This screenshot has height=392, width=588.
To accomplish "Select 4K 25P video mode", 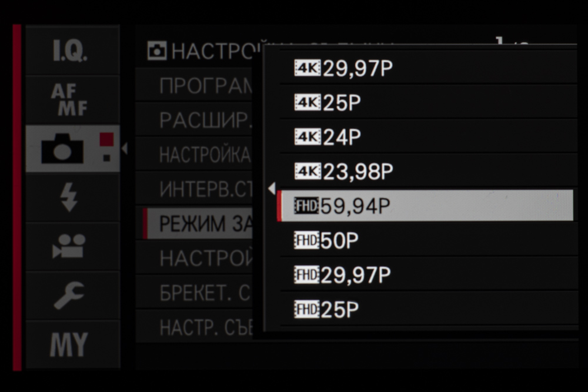I will coord(427,103).
